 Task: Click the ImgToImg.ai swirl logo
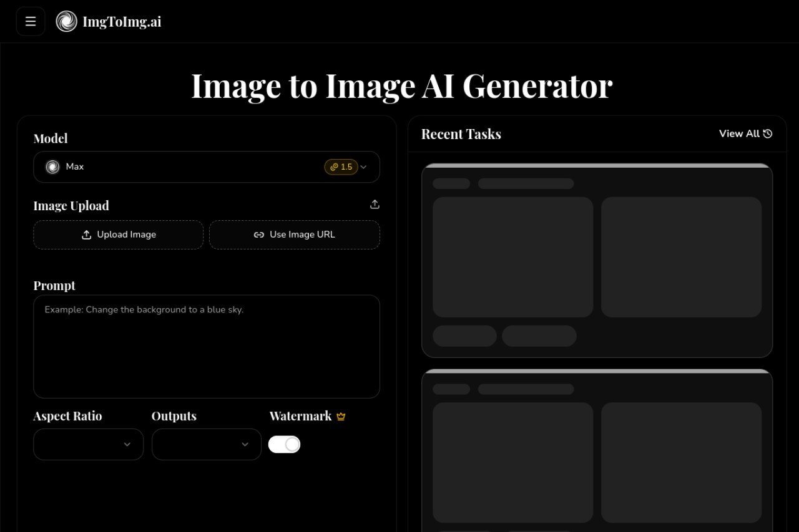click(x=67, y=21)
